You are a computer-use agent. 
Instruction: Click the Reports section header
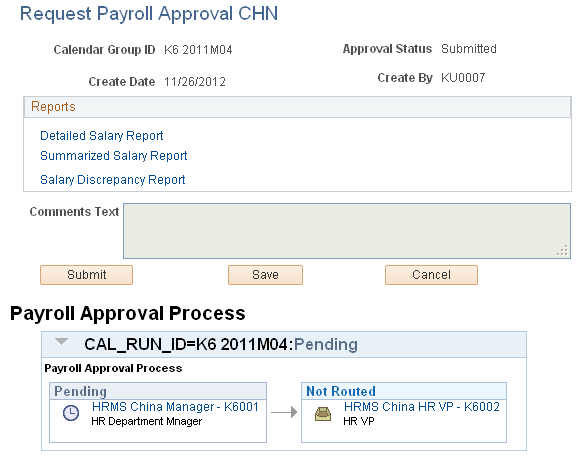click(297, 107)
